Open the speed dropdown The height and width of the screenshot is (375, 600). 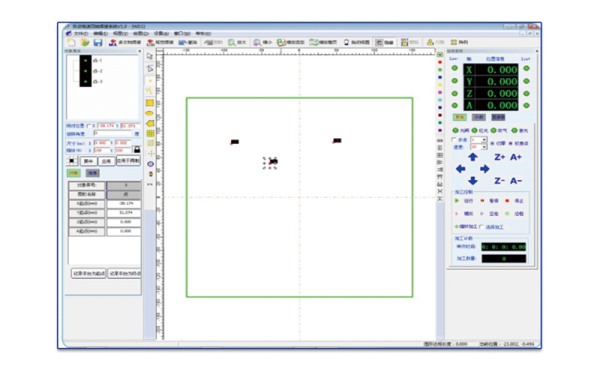(x=479, y=147)
